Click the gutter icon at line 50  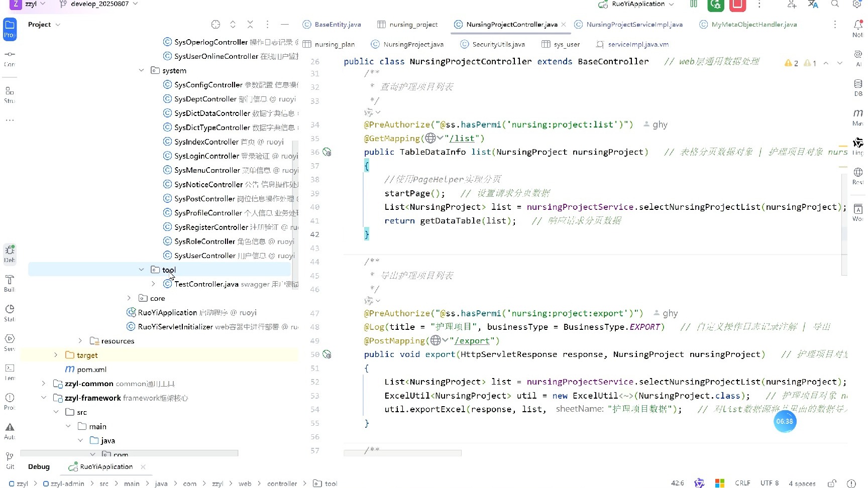(327, 354)
